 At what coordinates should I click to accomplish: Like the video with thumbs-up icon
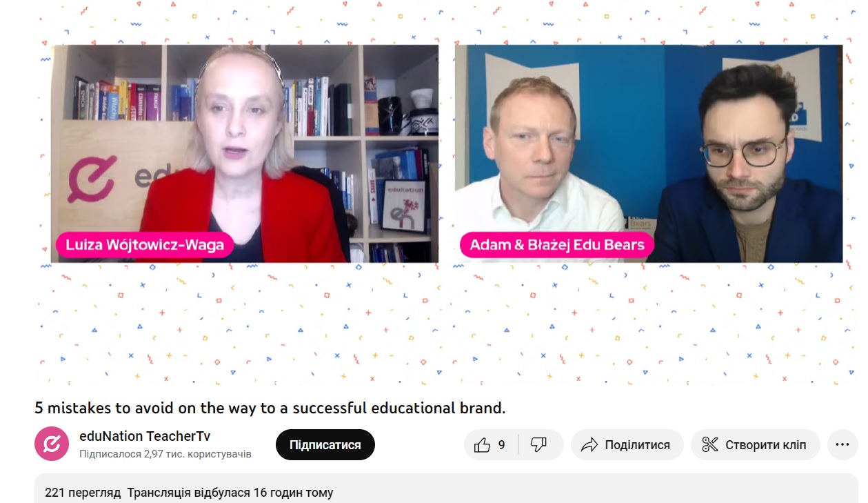483,445
